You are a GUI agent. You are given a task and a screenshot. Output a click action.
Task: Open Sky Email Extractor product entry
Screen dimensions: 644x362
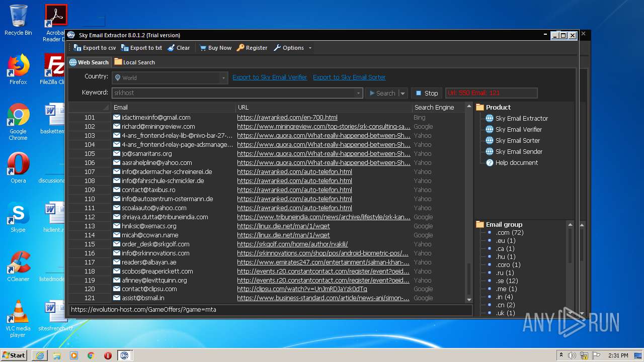pos(516,119)
